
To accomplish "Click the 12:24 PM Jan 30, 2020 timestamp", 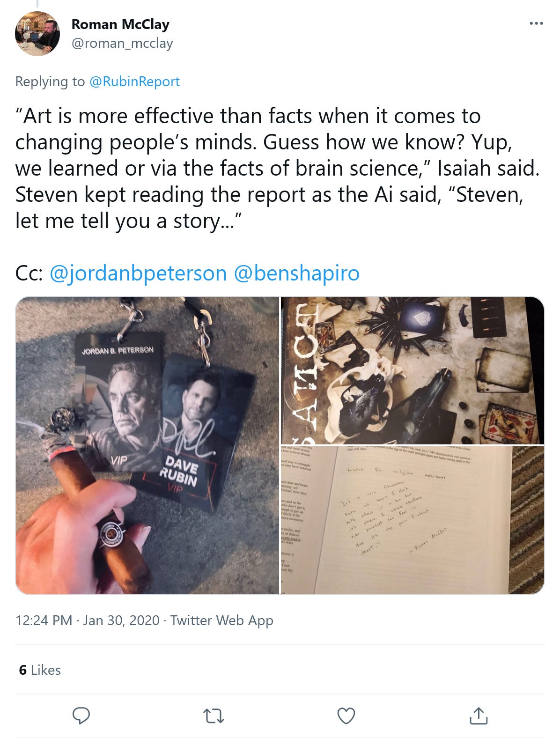I will pos(88,620).
